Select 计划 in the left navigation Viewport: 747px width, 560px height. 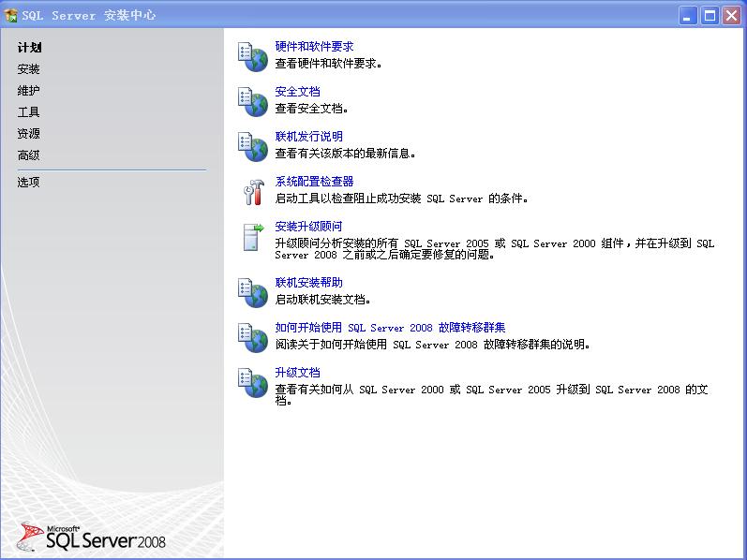pos(29,48)
